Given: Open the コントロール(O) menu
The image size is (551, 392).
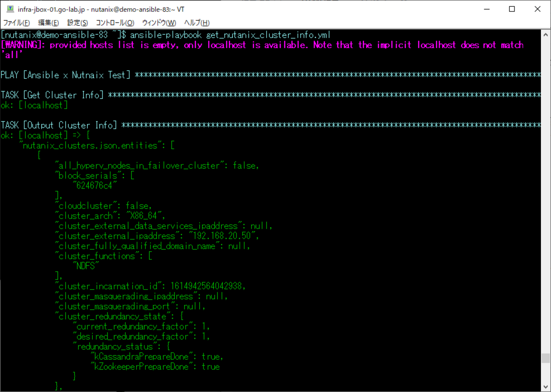Looking at the screenshot, I should pos(115,23).
